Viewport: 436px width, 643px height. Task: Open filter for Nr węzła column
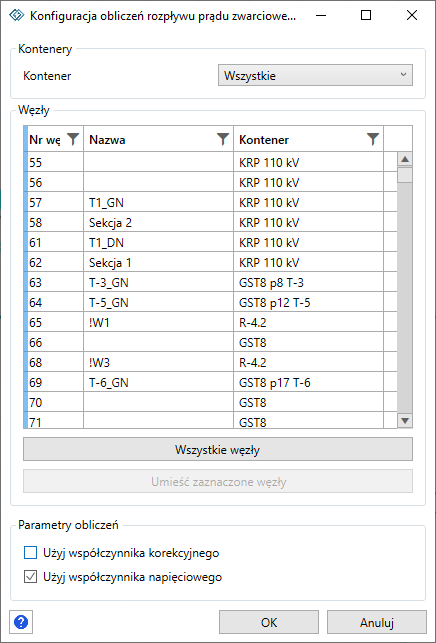73,139
